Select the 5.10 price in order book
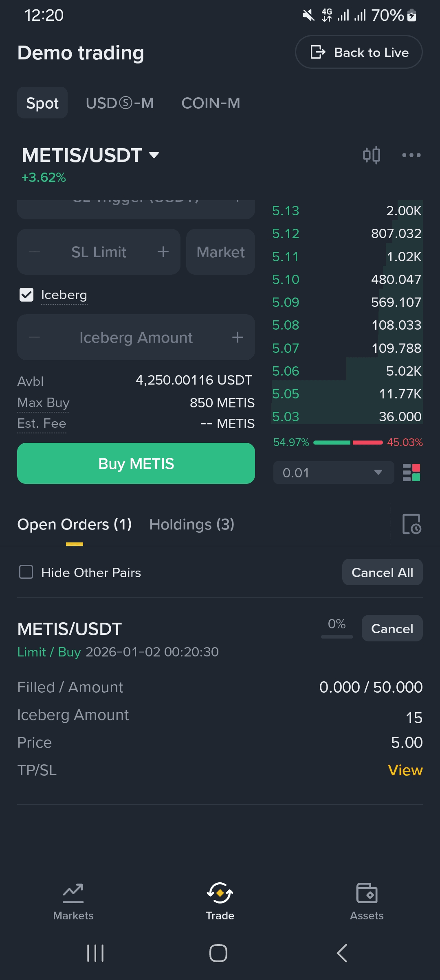 pos(286,280)
